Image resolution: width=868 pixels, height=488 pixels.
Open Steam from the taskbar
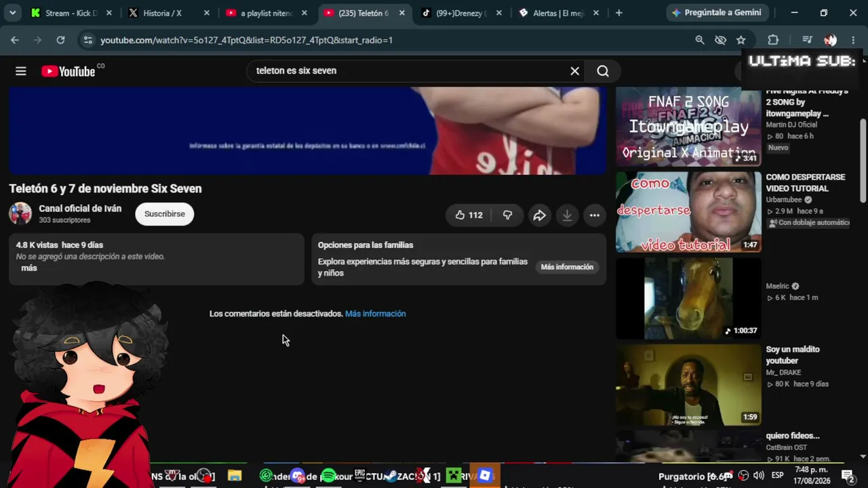point(391,476)
